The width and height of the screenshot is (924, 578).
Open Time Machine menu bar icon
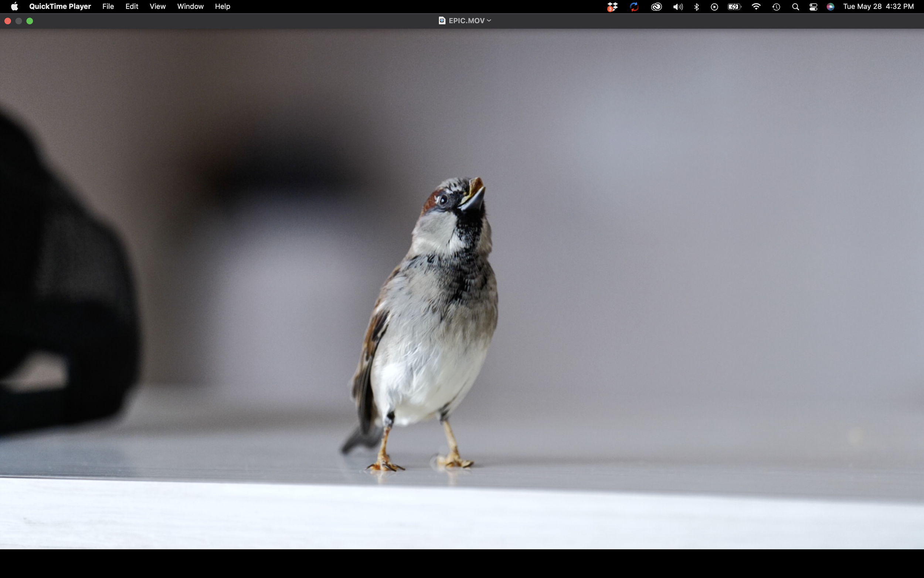tap(776, 7)
